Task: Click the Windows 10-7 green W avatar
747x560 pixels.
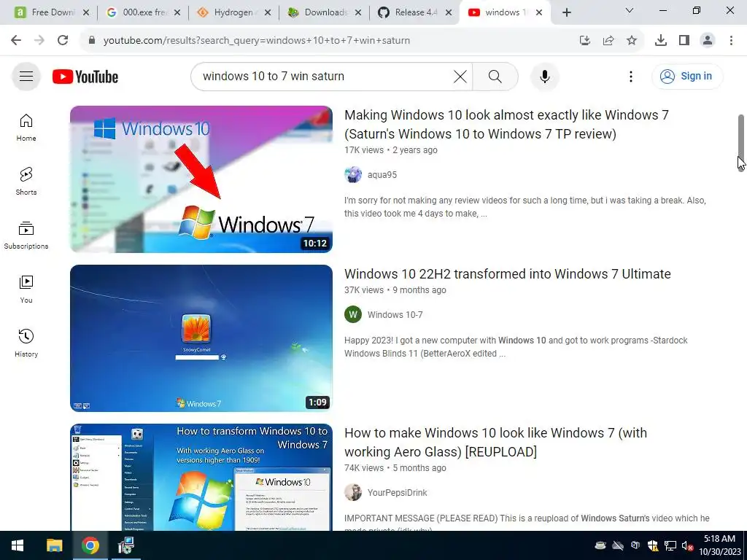Action: (353, 315)
